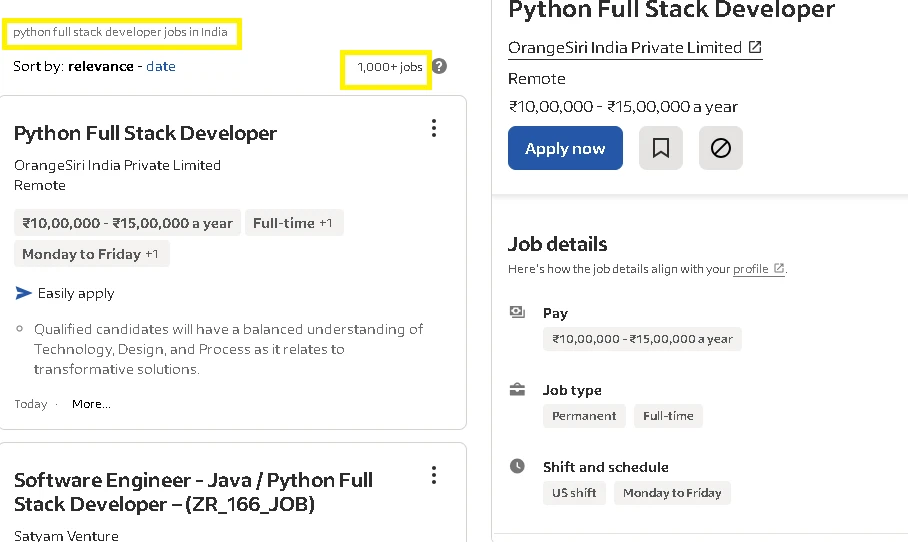Click the '1,000+ jobs' count text

[390, 67]
